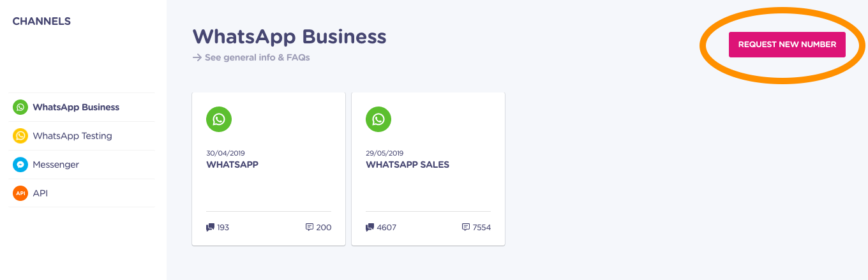Click WhatsApp logo on WHATSAPP SALES card
Viewport: 868px width, 280px height.
(378, 119)
